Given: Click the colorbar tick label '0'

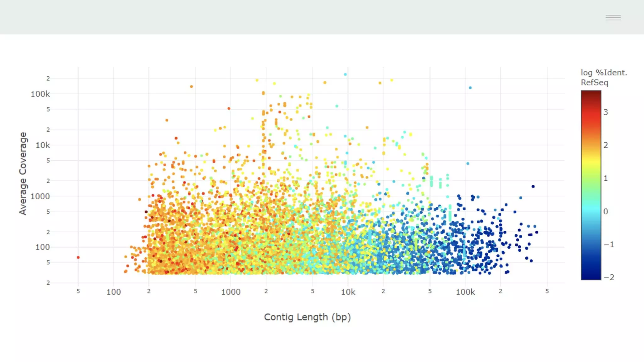Looking at the screenshot, I should point(606,211).
